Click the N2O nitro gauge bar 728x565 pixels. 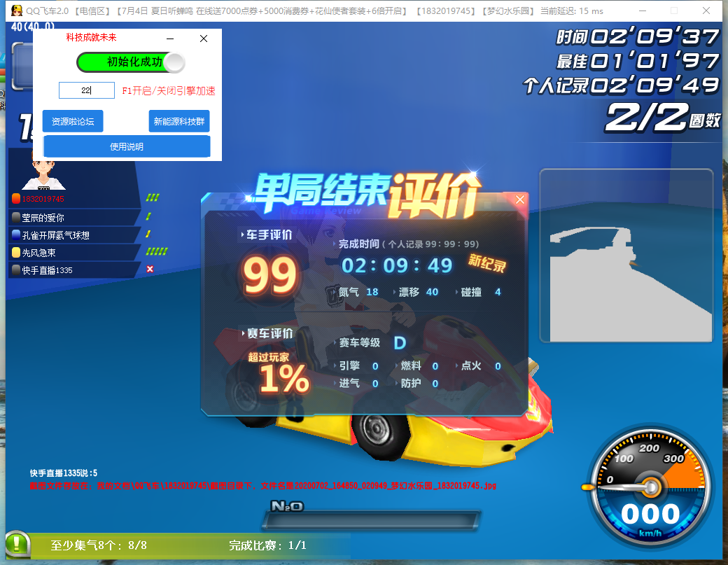372,520
